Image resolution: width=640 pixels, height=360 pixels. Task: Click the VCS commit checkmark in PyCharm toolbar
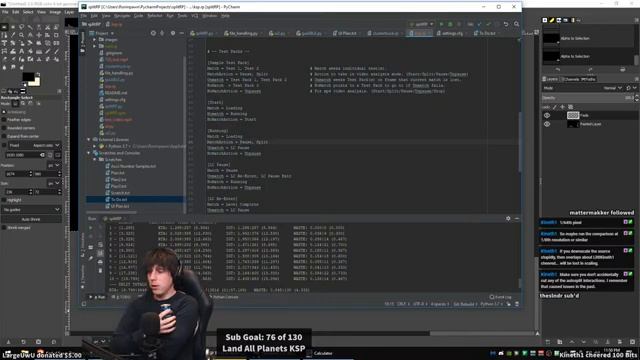point(489,24)
